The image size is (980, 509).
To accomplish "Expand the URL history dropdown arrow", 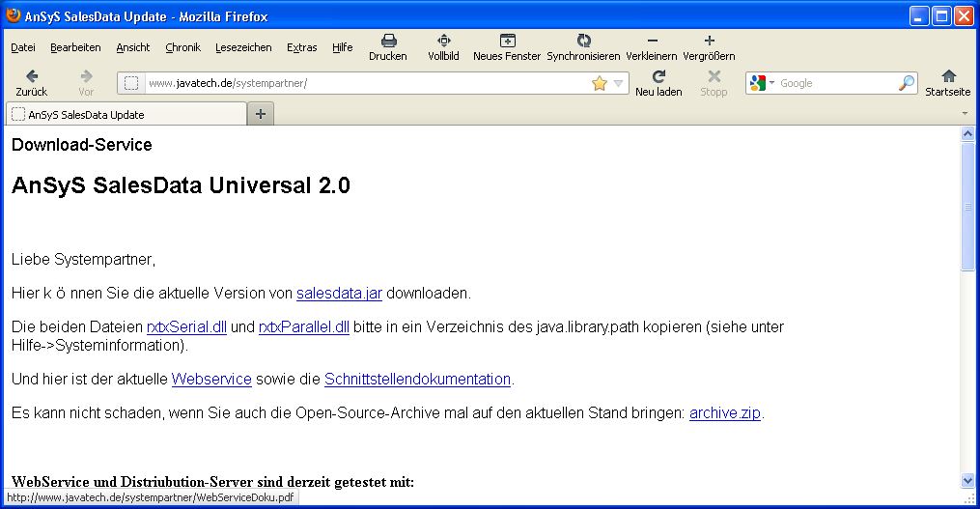I will tap(618, 84).
